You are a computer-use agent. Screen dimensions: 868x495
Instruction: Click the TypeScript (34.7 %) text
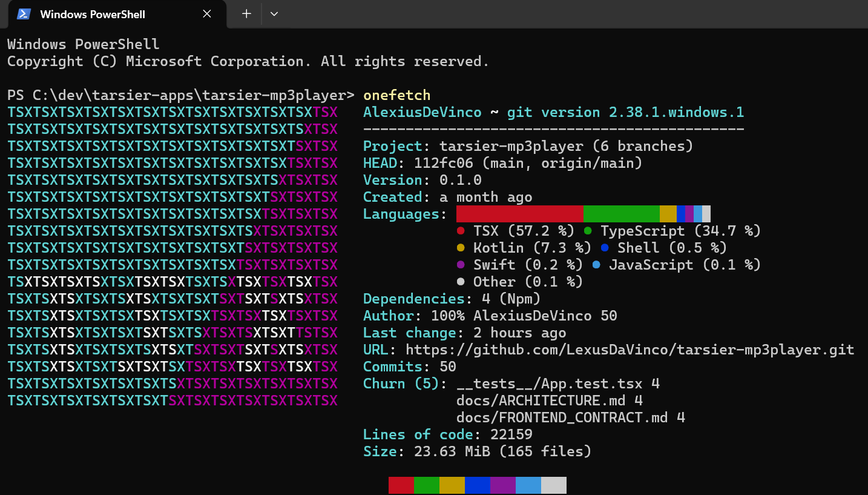click(x=681, y=231)
